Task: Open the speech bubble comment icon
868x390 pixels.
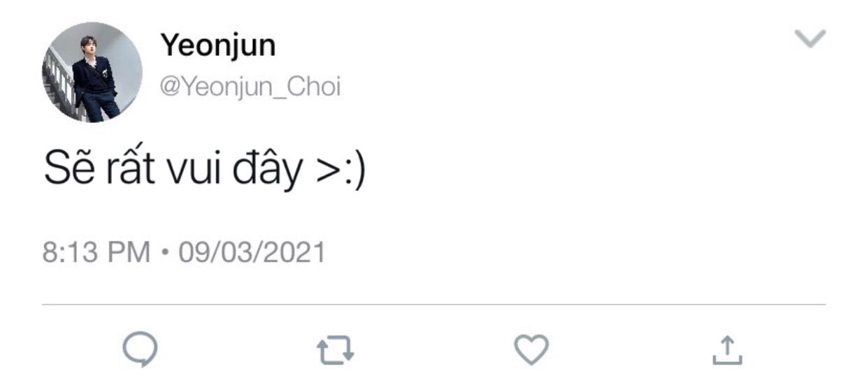Action: tap(140, 350)
